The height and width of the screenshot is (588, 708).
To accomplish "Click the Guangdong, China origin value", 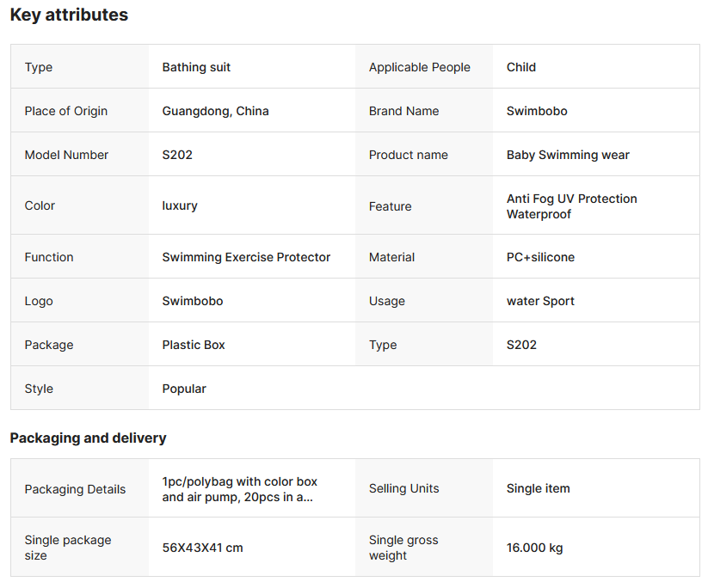I will tap(215, 111).
